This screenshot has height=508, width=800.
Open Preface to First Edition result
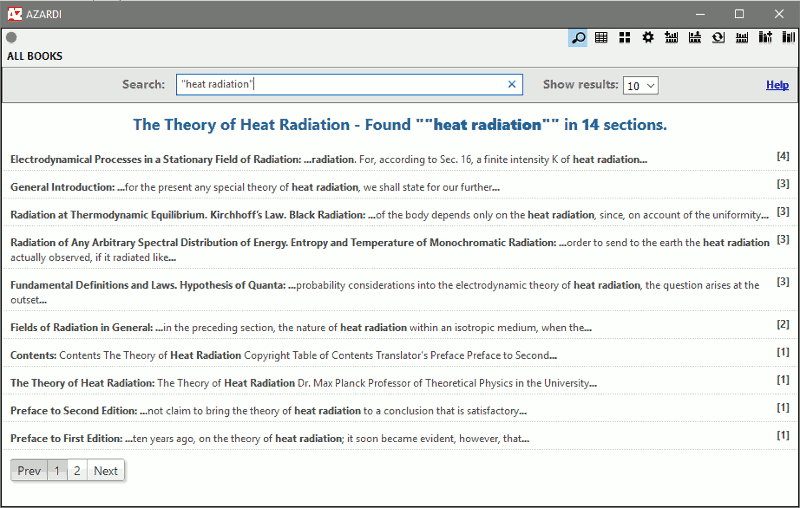tap(270, 439)
